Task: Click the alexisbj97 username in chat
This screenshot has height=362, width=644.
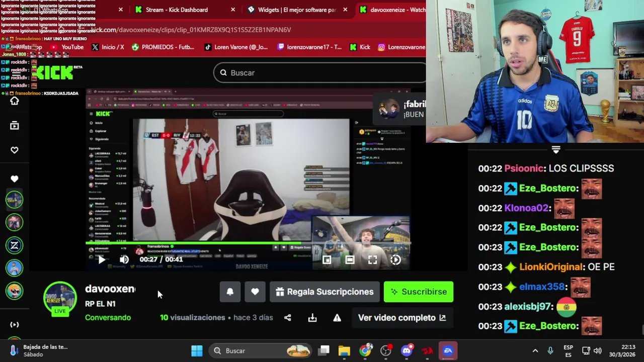Action: coord(527,306)
